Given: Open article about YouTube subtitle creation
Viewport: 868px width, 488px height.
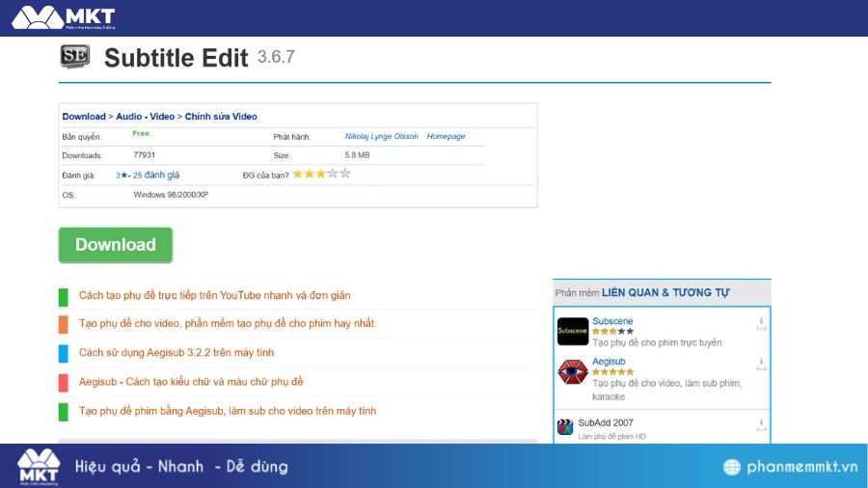Looking at the screenshot, I should pos(214,295).
